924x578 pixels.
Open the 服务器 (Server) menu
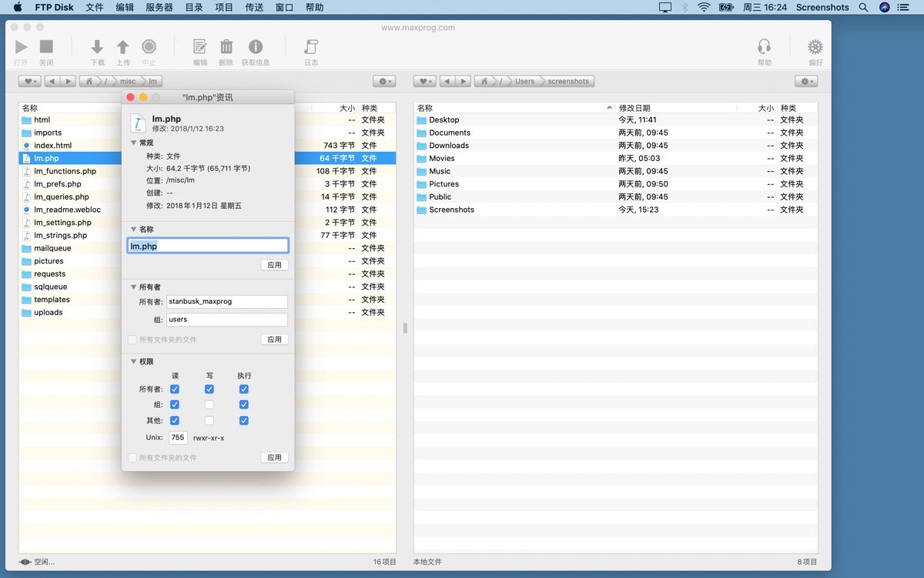159,8
